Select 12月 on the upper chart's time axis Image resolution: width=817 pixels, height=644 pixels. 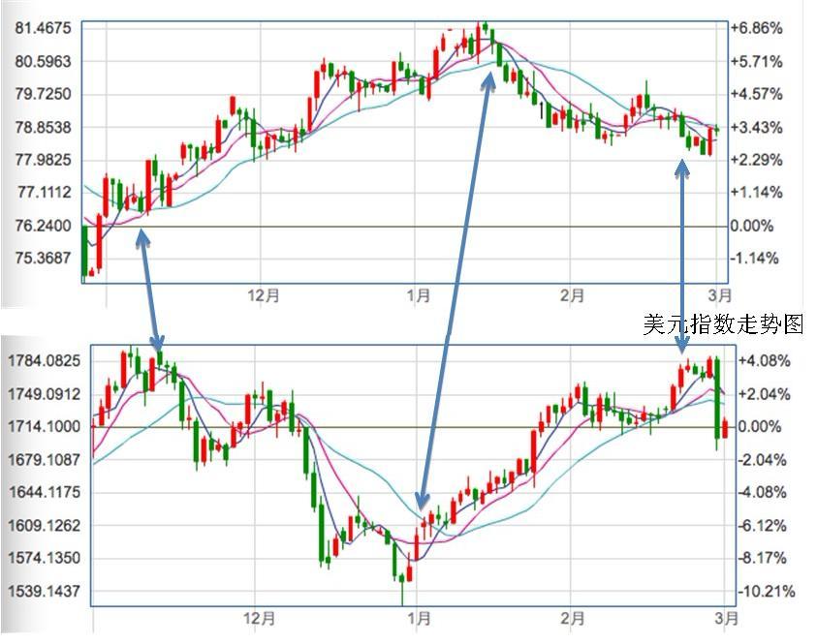pos(264,296)
